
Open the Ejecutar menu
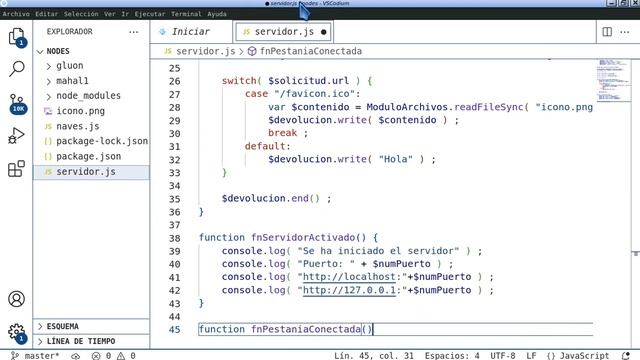(150, 14)
